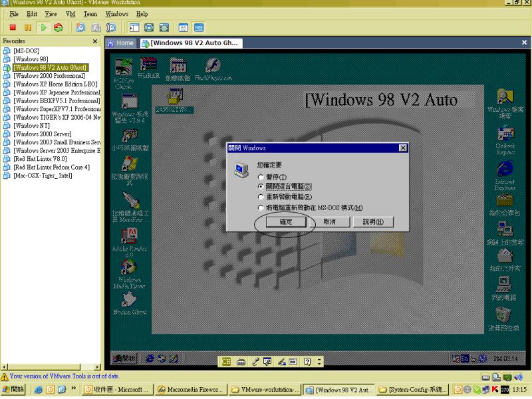Select [MS-DOS] in the Favorites list
532x399 pixels.
(27, 51)
